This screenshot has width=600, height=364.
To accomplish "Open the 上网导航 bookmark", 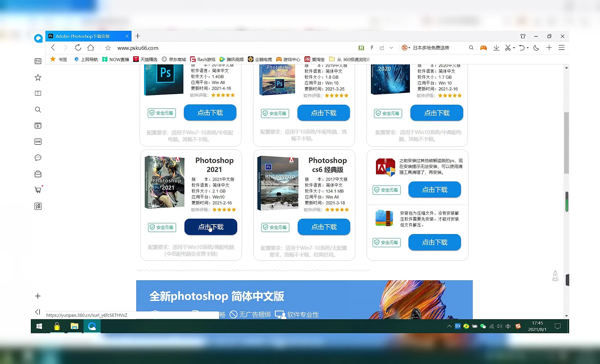I will click(x=86, y=59).
